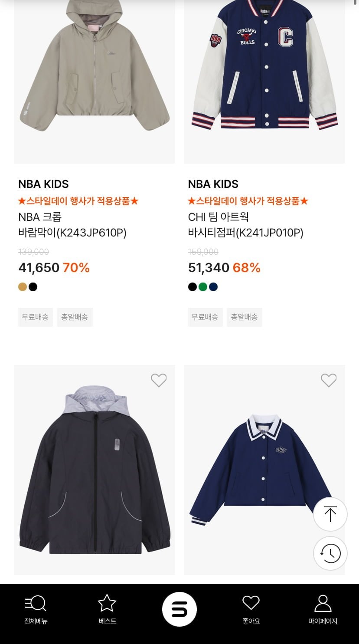
Task: Select tan color swatch for 크롭 바람막이
Action: (x=23, y=287)
